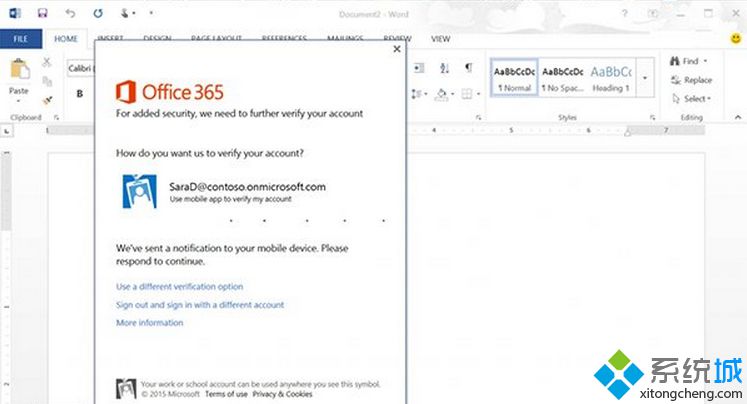This screenshot has width=747, height=404.
Task: Open the Paragraph dialog launcher
Action: [x=478, y=117]
